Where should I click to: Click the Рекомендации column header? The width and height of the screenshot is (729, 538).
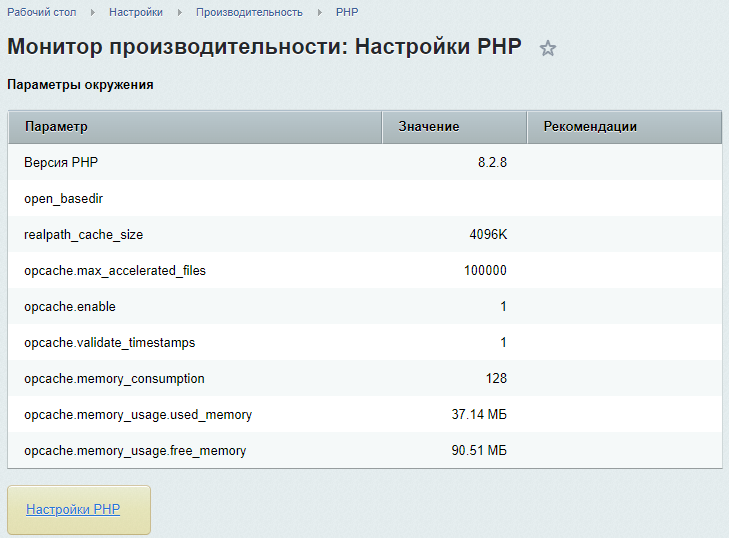click(590, 127)
